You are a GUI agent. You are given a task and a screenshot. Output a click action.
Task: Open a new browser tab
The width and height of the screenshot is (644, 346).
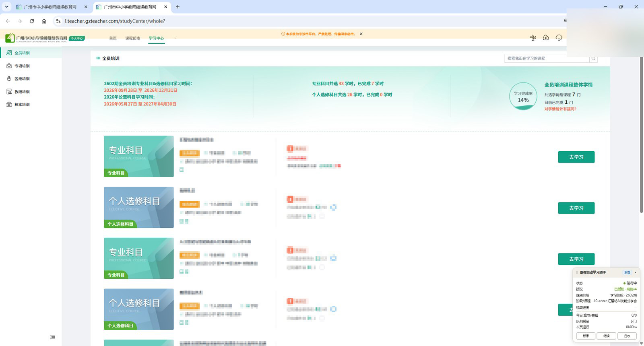(x=178, y=7)
